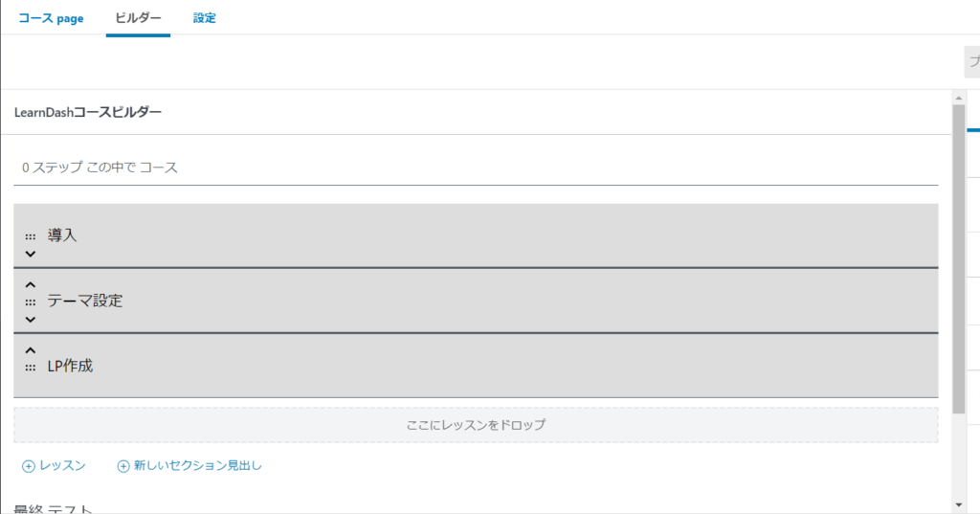Click the drag handle beside テーマ設定

click(x=30, y=302)
